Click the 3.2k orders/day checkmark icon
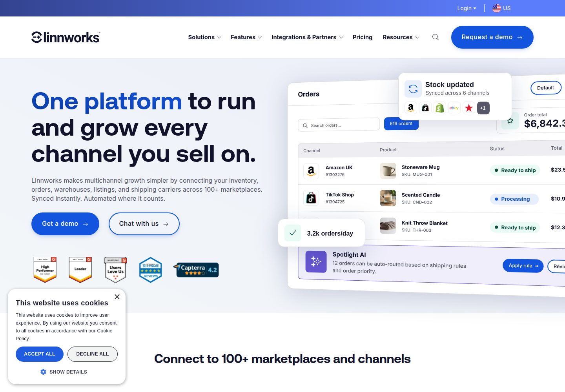This screenshot has width=565, height=392. pos(293,233)
